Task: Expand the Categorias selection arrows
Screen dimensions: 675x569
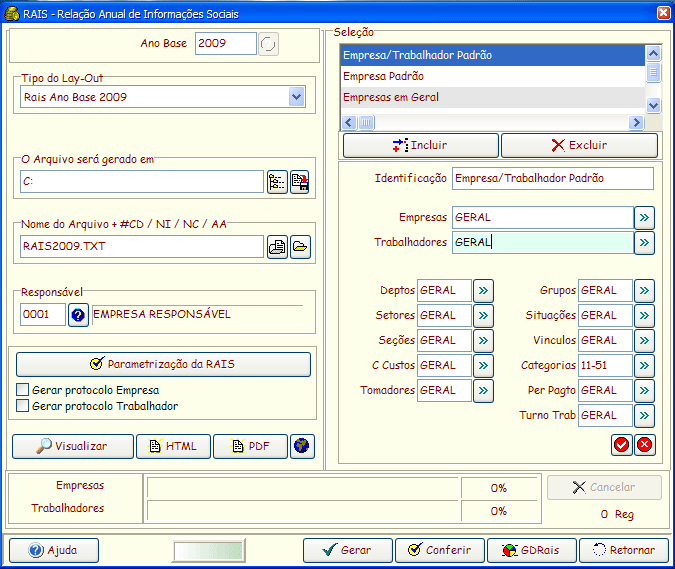Action: coord(644,366)
